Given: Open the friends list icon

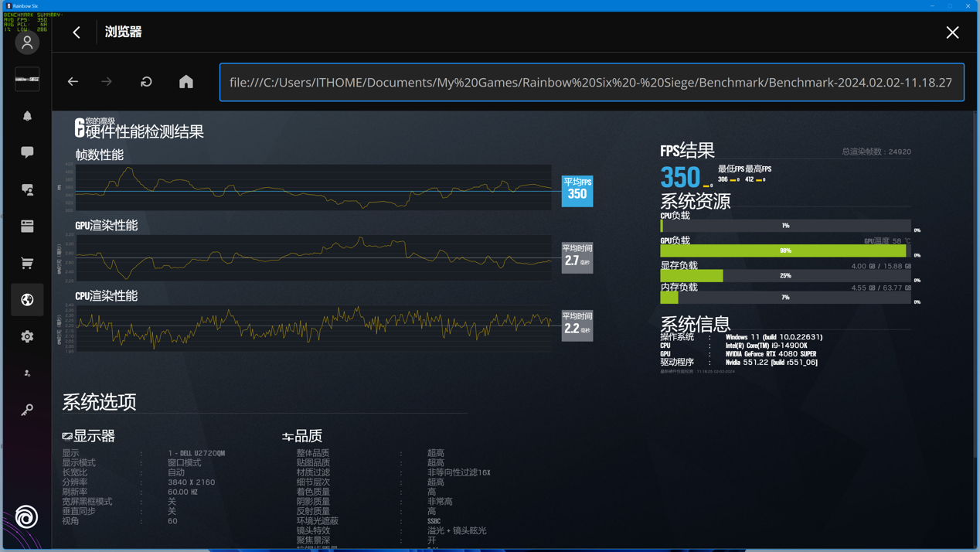Looking at the screenshot, I should tap(27, 189).
